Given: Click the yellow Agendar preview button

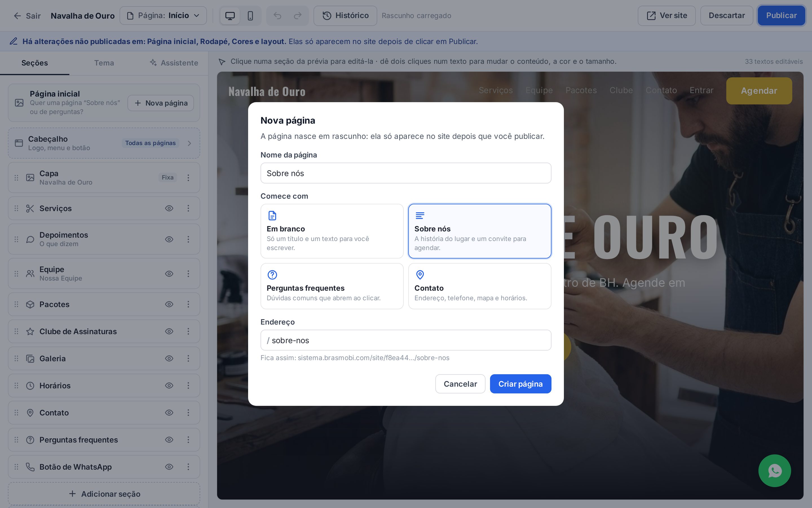Looking at the screenshot, I should [759, 91].
